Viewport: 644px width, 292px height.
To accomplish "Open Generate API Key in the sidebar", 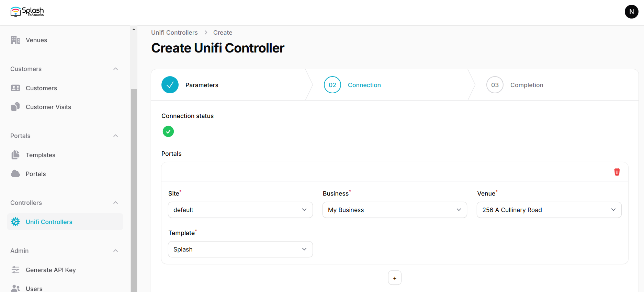I will [x=65, y=270].
